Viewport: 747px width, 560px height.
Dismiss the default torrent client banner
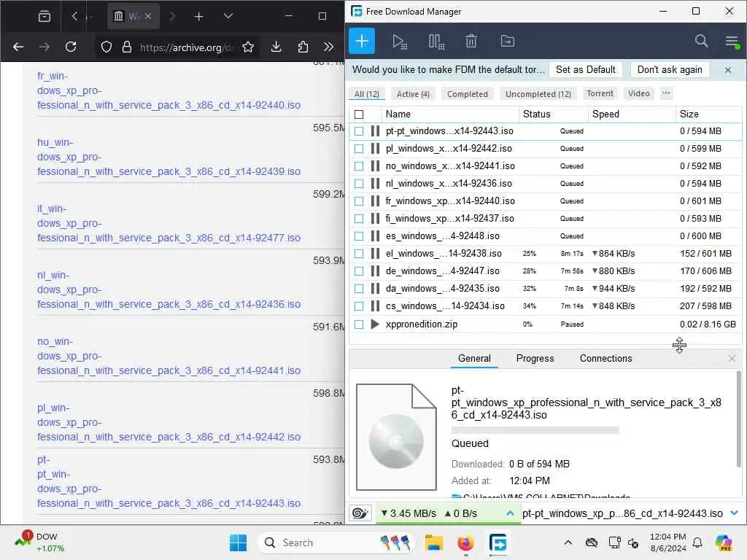(727, 70)
